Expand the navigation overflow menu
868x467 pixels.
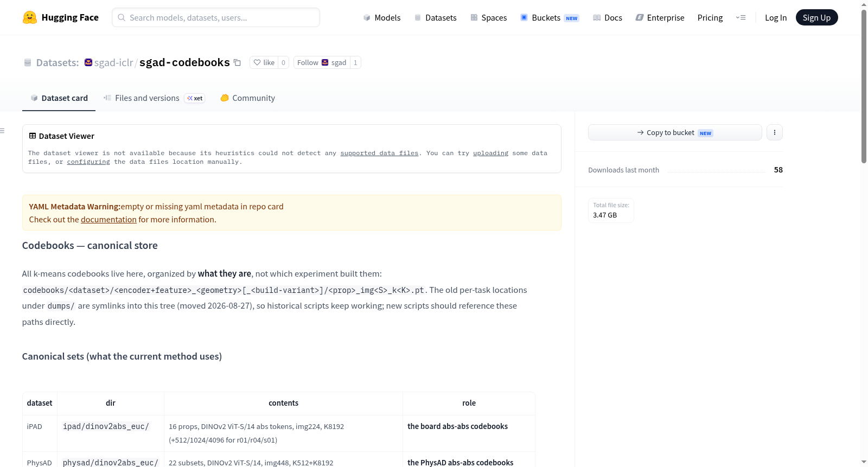tap(741, 17)
